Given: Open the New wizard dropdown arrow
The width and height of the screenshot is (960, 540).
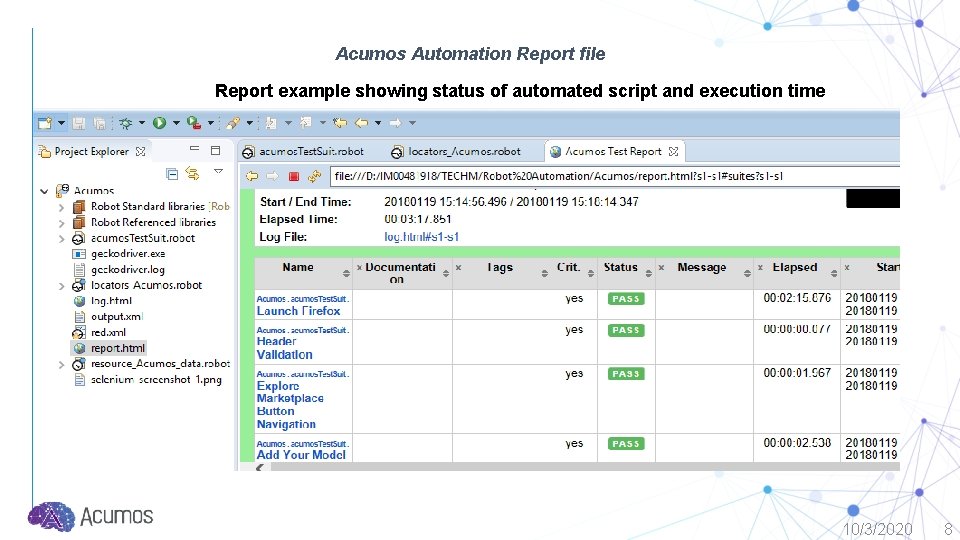Looking at the screenshot, I should 61,123.
